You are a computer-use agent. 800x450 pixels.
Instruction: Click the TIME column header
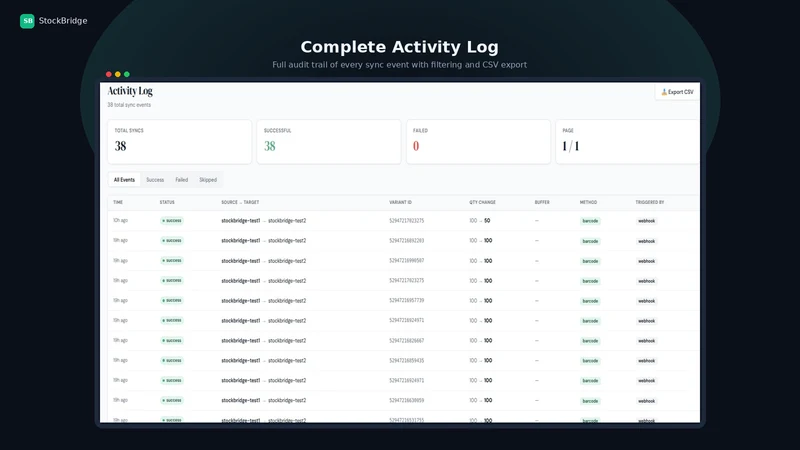click(118, 203)
